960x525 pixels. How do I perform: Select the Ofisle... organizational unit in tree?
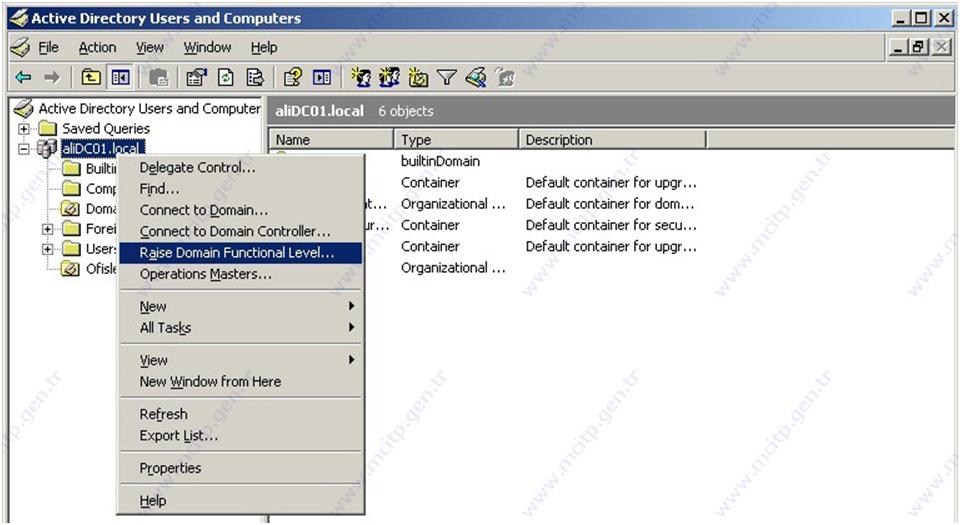100,269
